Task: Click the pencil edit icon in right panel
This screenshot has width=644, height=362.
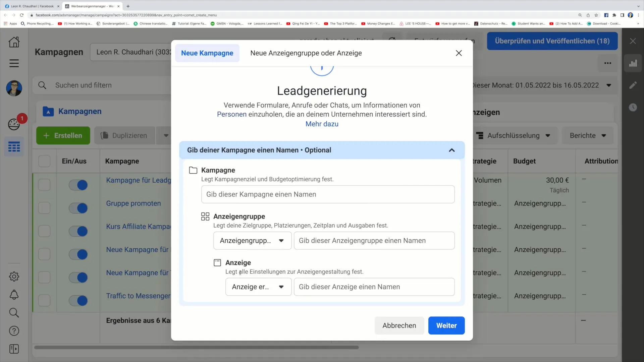Action: [x=633, y=85]
